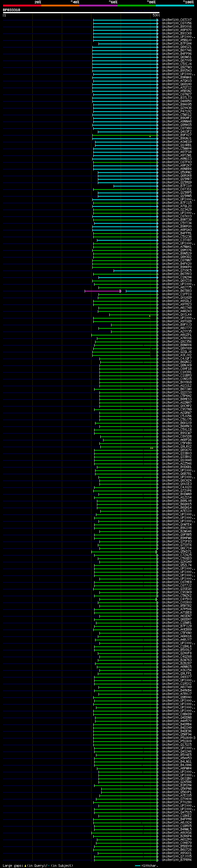The image size is (197, 868).
Task: Open hit UniRef100_B9SVX6
Action: [176, 26]
